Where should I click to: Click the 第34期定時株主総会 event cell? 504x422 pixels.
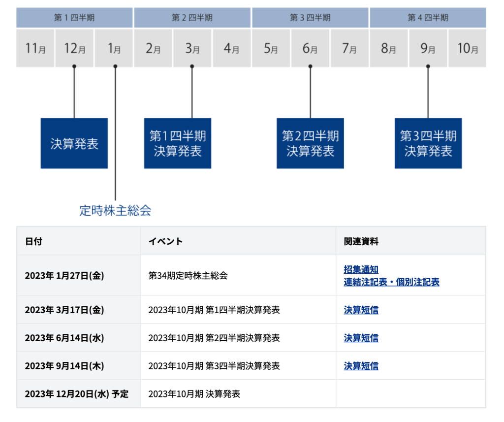coord(188,276)
